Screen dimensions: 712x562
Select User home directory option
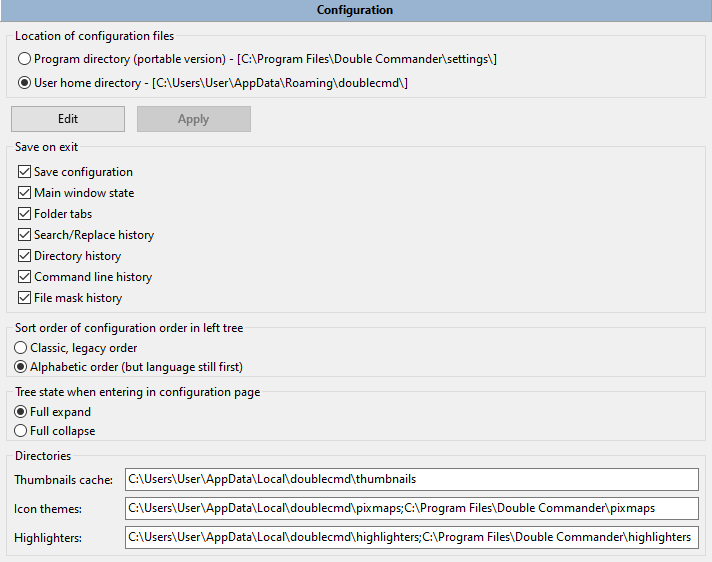[25, 83]
